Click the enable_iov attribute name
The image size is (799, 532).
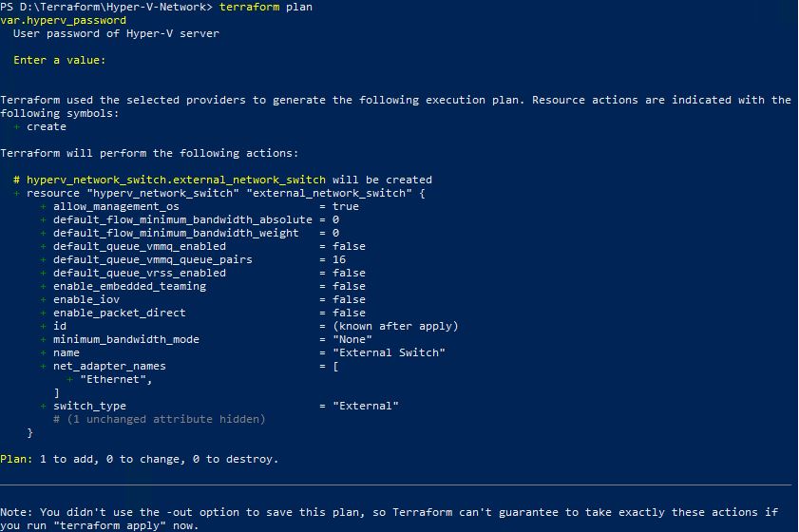[86, 299]
